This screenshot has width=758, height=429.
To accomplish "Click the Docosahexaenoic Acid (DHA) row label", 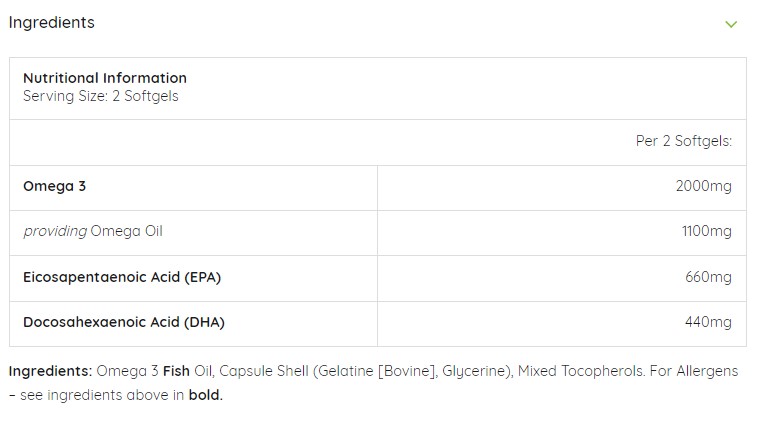I will pos(124,322).
